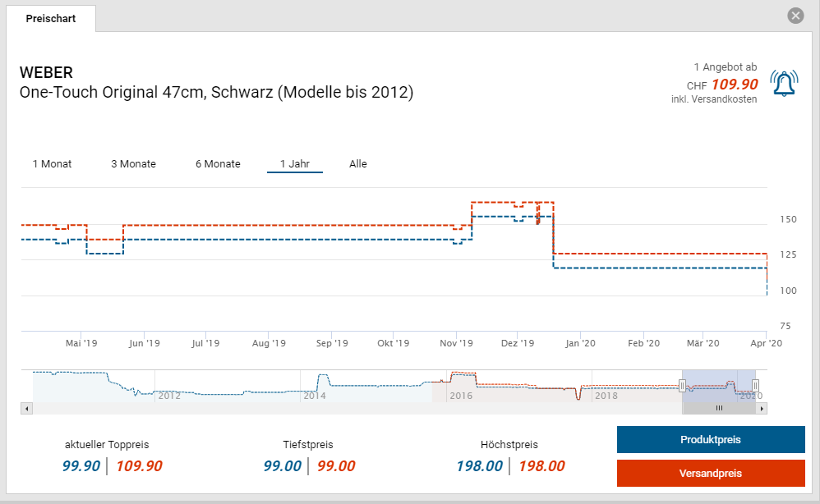Toggle the Produktpreis series
This screenshot has width=820, height=504.
711,440
